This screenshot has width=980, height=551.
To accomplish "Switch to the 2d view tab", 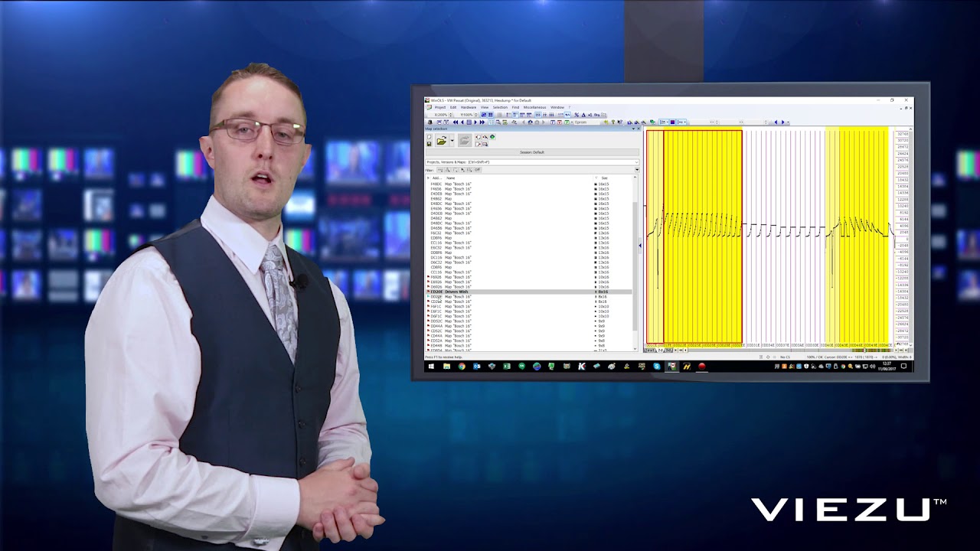I will [661, 350].
